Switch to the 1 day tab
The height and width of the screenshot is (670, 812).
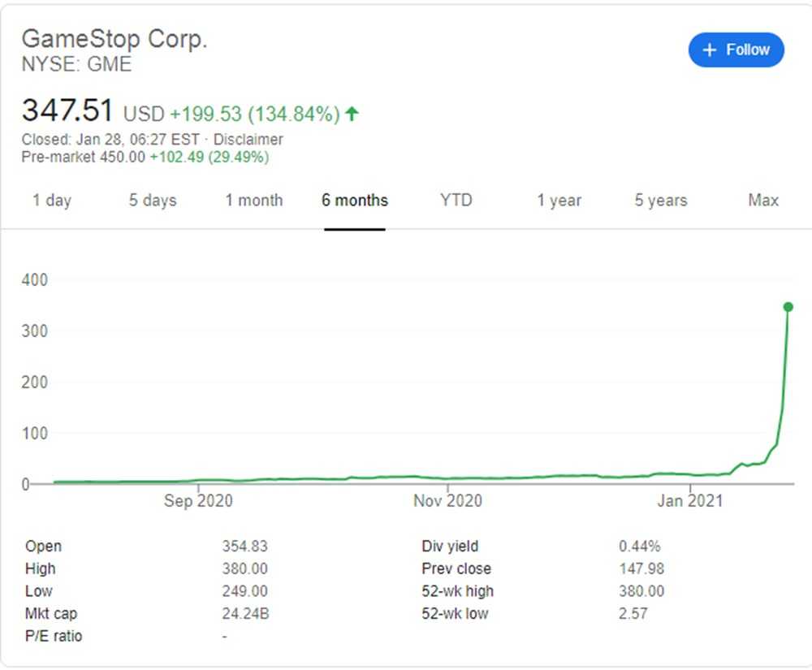[52, 201]
